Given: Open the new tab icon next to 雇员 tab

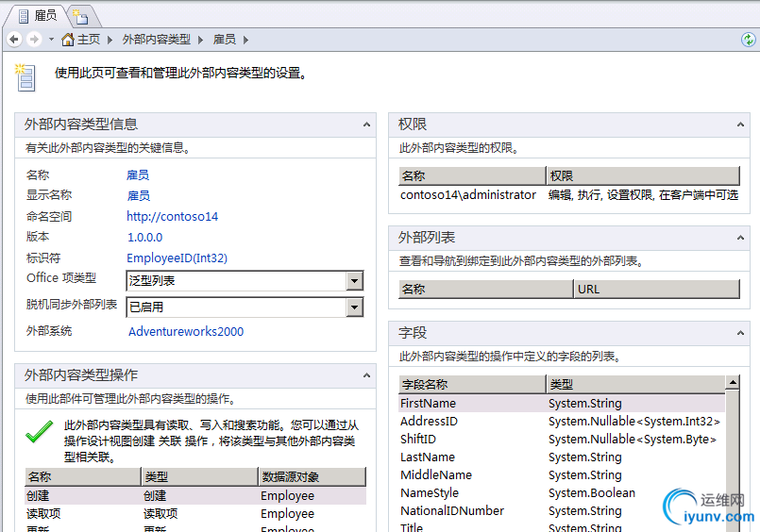Looking at the screenshot, I should (x=80, y=17).
